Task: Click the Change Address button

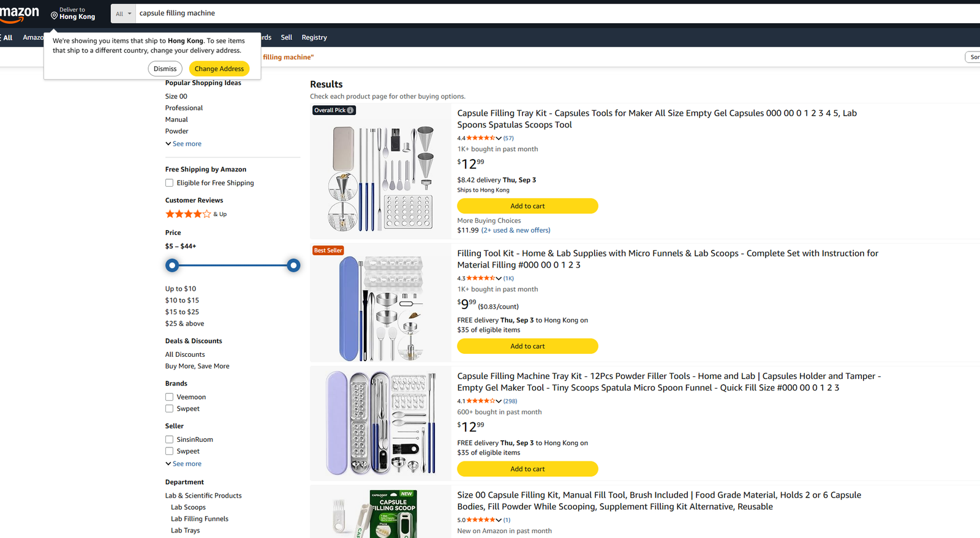Action: [219, 69]
